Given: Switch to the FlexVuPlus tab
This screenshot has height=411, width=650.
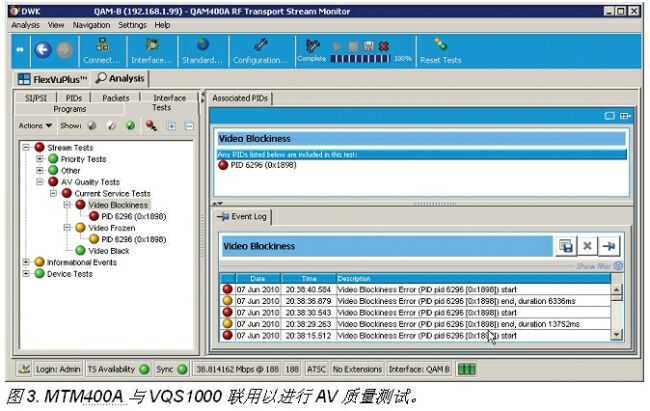Looking at the screenshot, I should [x=53, y=79].
